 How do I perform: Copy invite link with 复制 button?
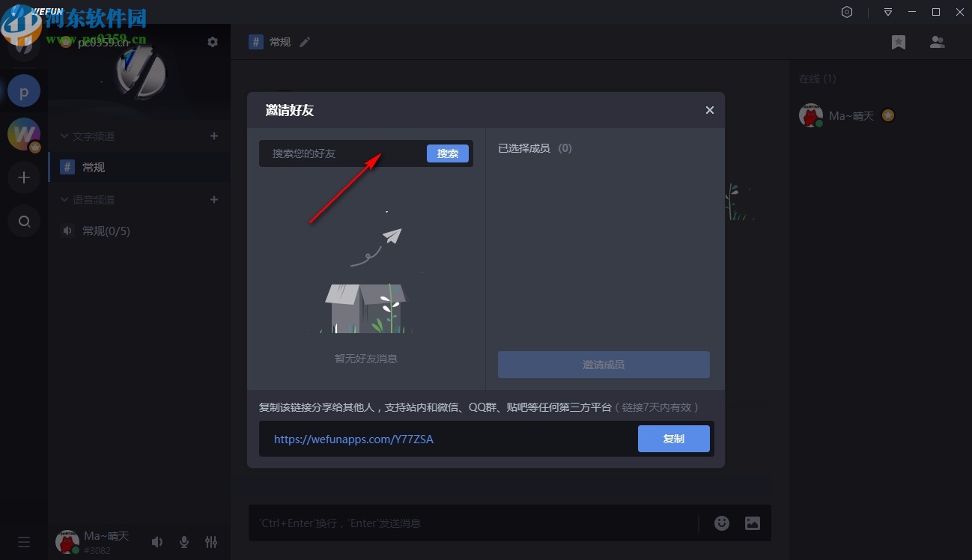tap(673, 439)
